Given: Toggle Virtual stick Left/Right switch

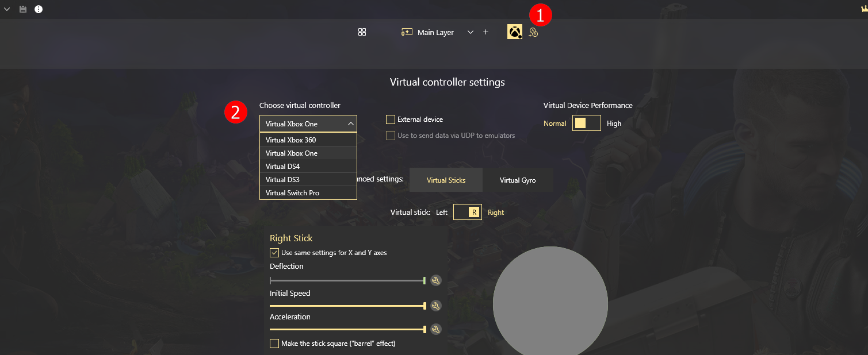Looking at the screenshot, I should click(468, 212).
